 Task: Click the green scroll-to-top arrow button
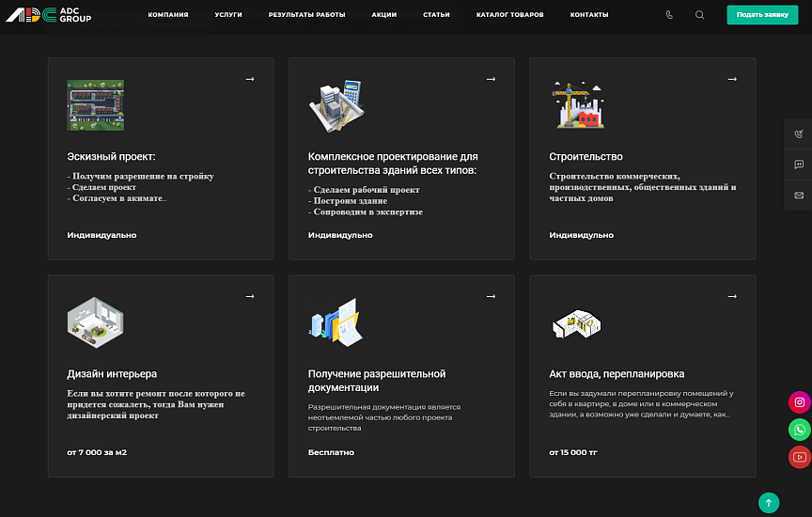(x=769, y=503)
